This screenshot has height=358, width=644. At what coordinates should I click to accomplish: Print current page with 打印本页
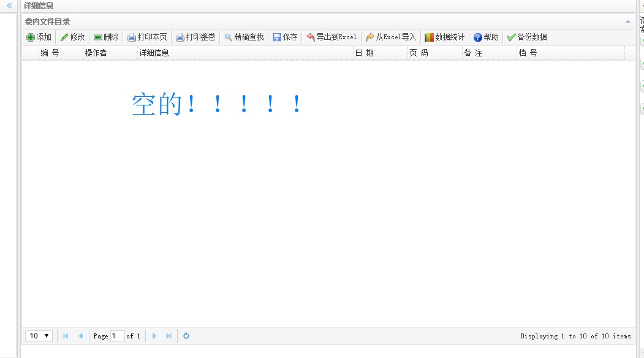147,37
